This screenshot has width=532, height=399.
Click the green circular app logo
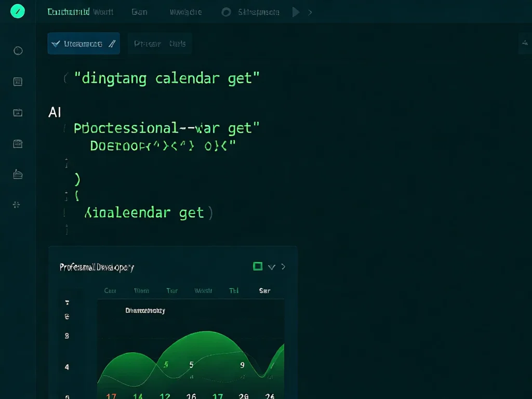pos(18,11)
